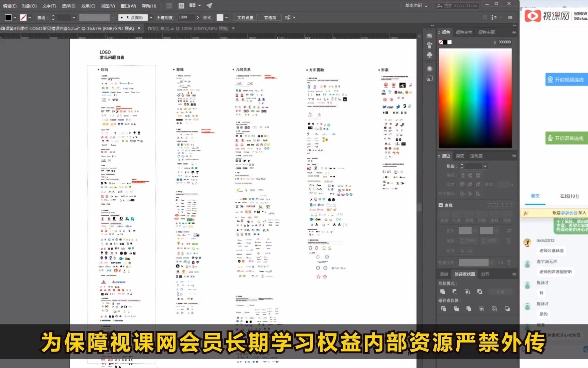Switch to the 聊天 tab in chat window
The width and height of the screenshot is (588, 368).
tap(535, 196)
